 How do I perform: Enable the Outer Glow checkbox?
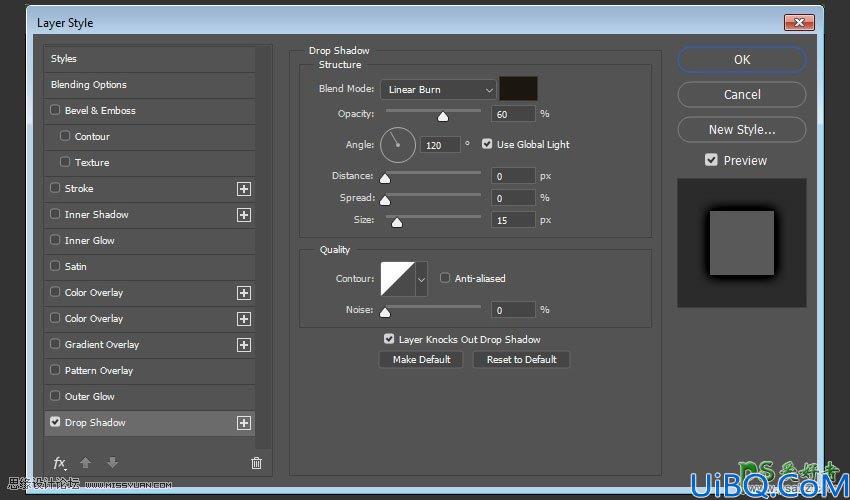point(55,396)
